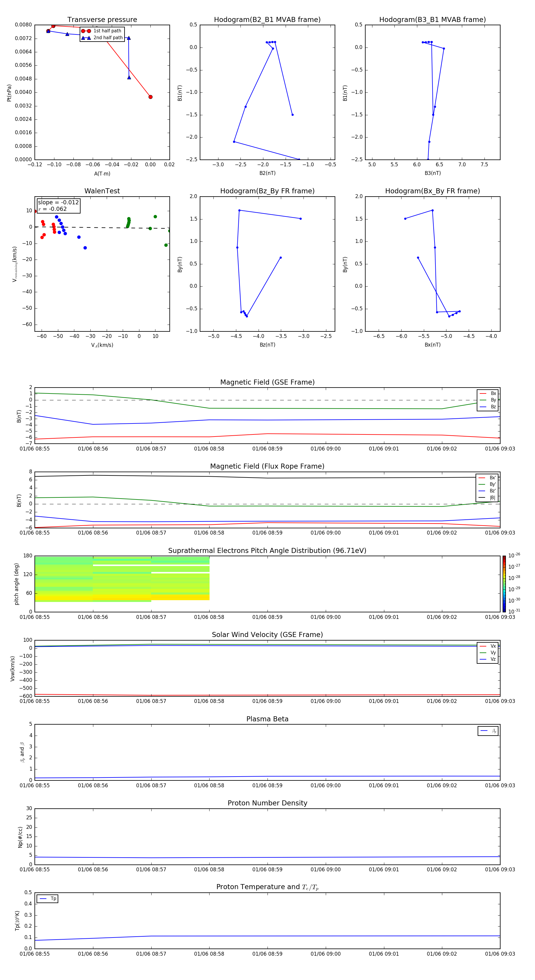Image resolution: width=535 pixels, height=980 pixels.
Task: Click the lowest blue triangle in Transverse pressure
Action: point(129,77)
